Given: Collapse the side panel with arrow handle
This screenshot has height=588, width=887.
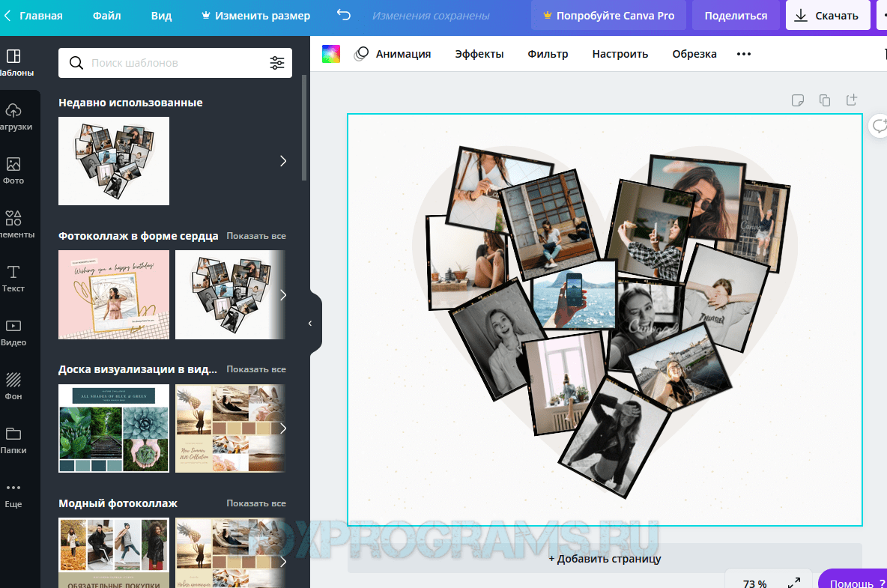Looking at the screenshot, I should [311, 324].
